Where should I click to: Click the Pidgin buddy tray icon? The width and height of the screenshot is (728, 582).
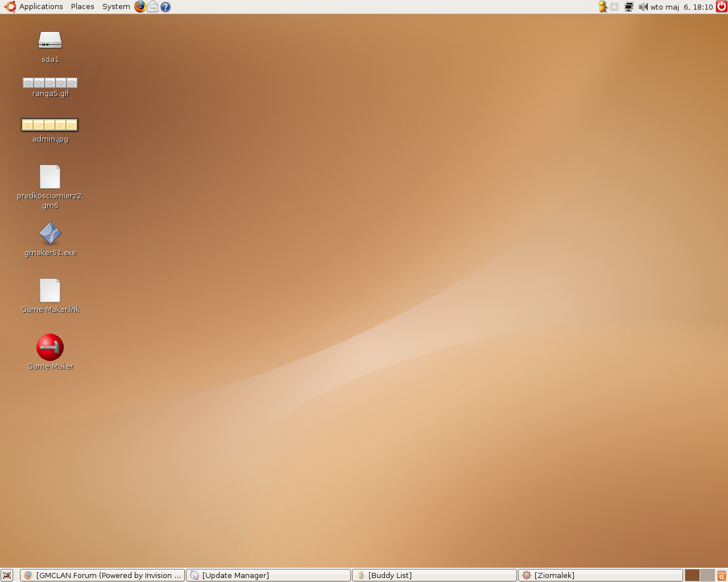(x=603, y=7)
